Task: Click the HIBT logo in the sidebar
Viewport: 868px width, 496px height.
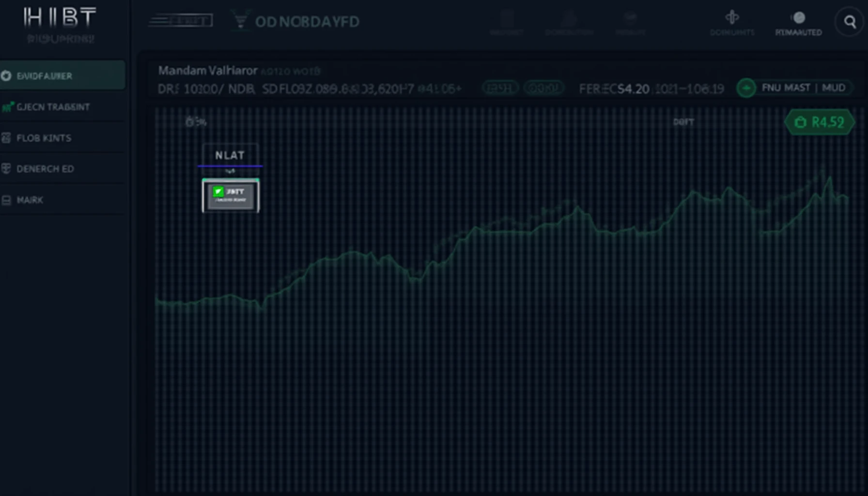Action: [x=60, y=17]
